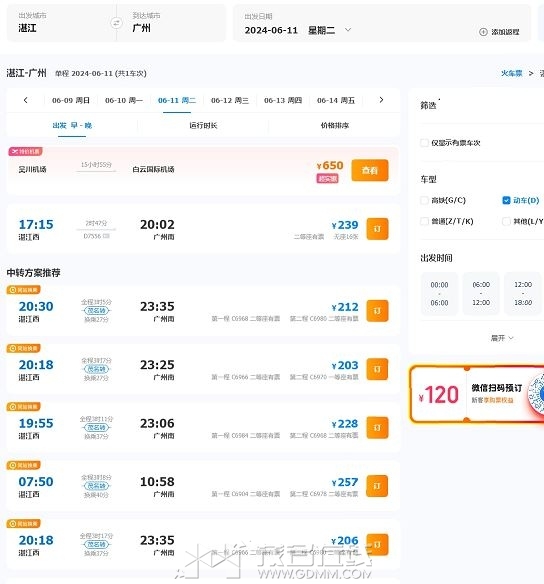The width and height of the screenshot is (544, 584).
Task: Check the 高铁(G/C) train type
Action: [424, 200]
